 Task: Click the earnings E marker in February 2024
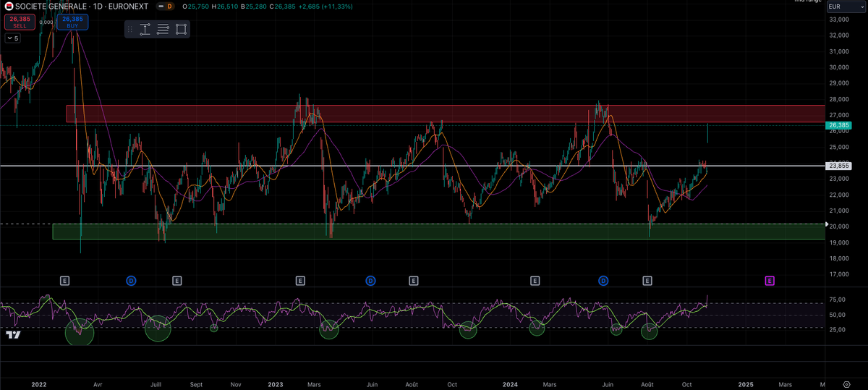535,280
